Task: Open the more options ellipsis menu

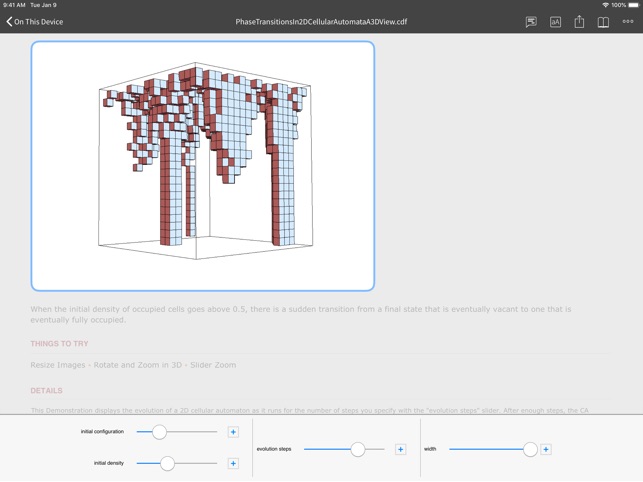Action: coord(628,22)
